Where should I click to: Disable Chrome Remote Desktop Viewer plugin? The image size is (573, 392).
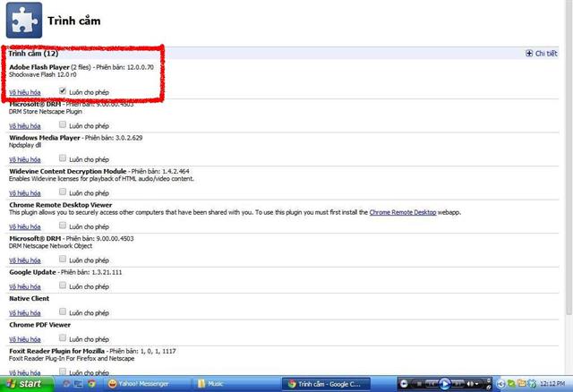pyautogui.click(x=25, y=226)
